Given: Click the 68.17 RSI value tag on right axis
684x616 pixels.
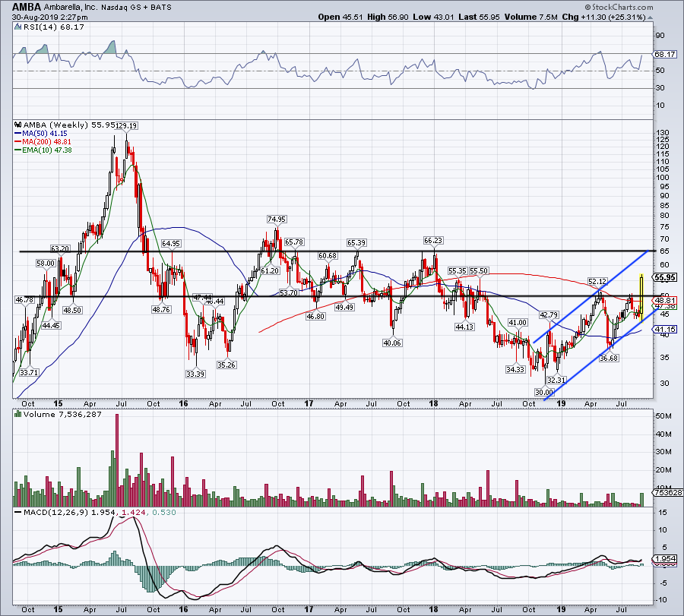Looking at the screenshot, I should [665, 55].
